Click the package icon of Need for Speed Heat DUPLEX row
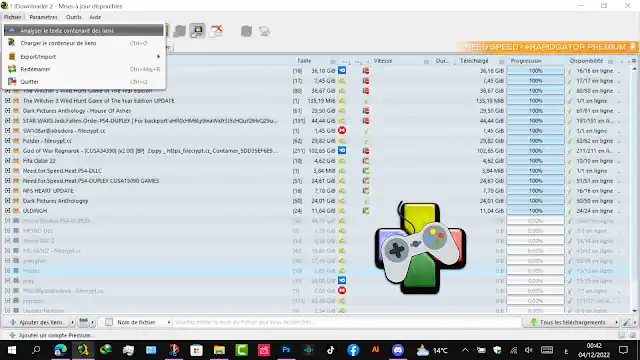Image resolution: width=640 pixels, height=360 pixels. coord(16,180)
